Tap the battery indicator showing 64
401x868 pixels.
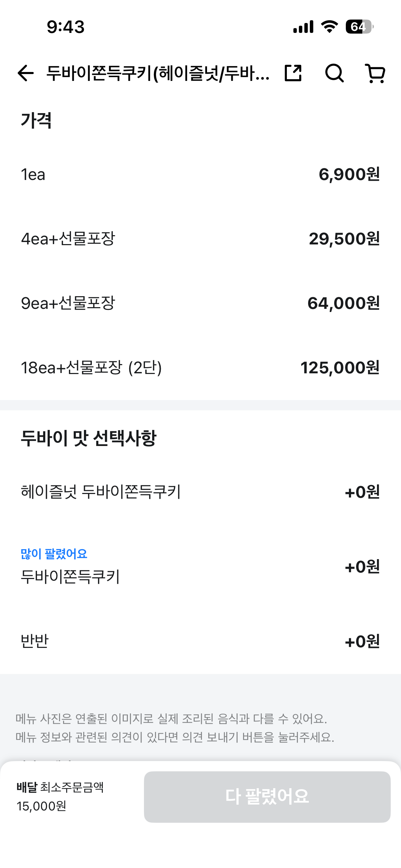click(359, 26)
